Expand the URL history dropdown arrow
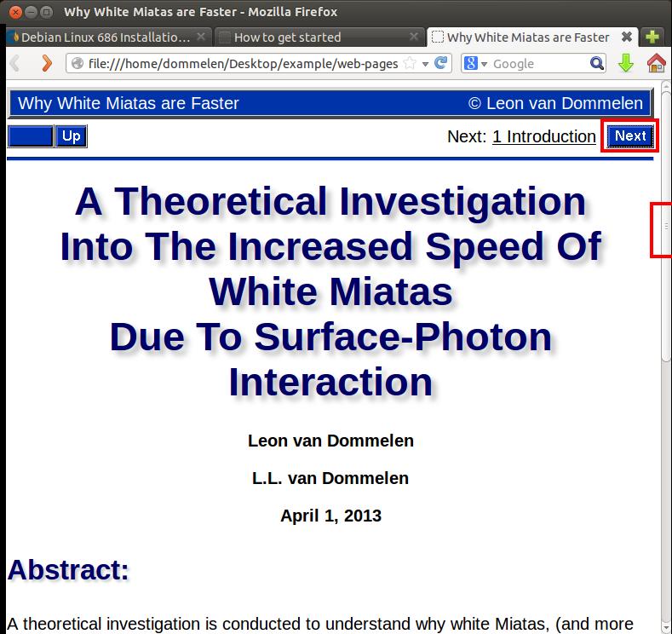This screenshot has width=672, height=634. click(x=425, y=64)
